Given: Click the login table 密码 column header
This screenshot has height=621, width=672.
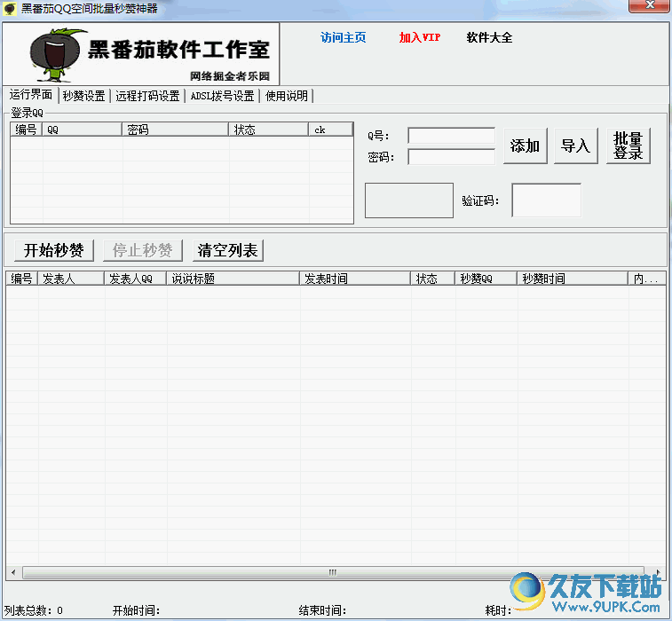Looking at the screenshot, I should click(175, 130).
